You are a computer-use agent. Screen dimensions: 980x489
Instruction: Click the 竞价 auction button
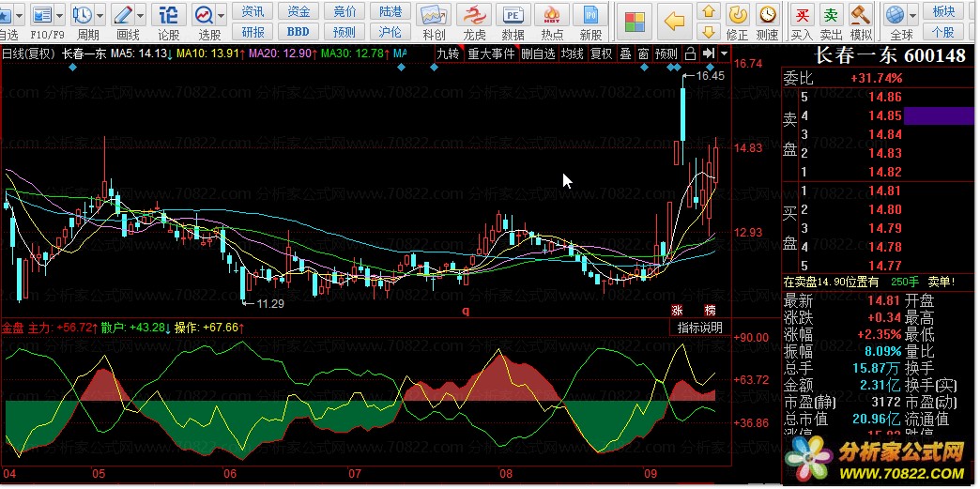pos(345,11)
